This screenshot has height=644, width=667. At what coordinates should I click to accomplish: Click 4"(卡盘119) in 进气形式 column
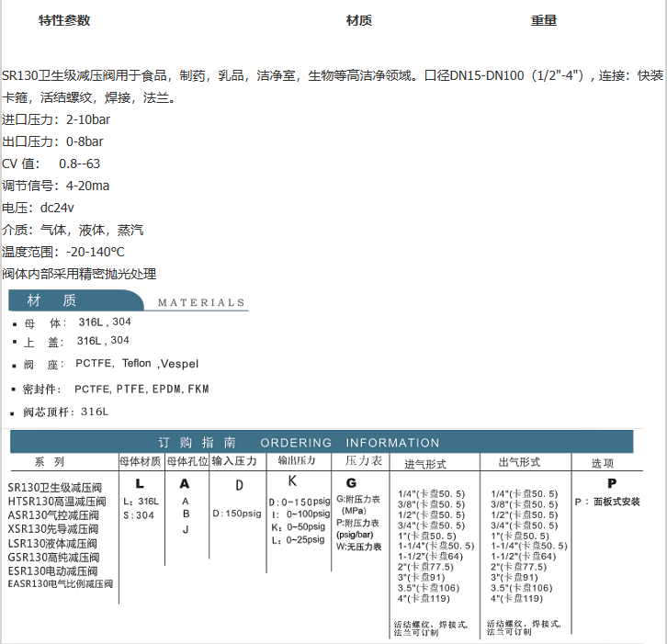424,599
